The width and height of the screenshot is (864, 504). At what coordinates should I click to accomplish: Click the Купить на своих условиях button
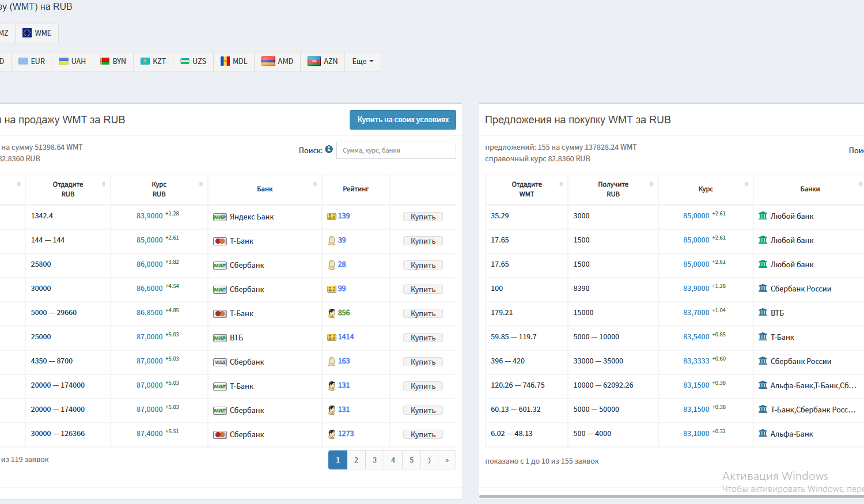pos(403,120)
